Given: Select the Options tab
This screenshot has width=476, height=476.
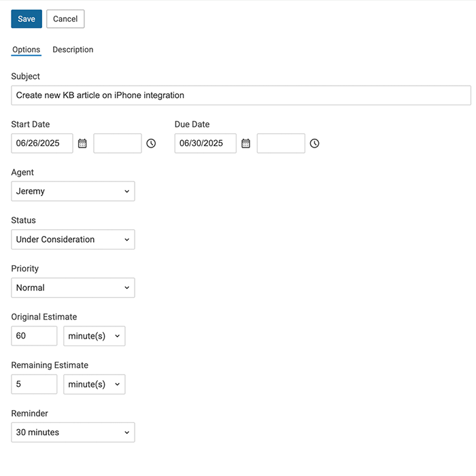Looking at the screenshot, I should (x=26, y=50).
